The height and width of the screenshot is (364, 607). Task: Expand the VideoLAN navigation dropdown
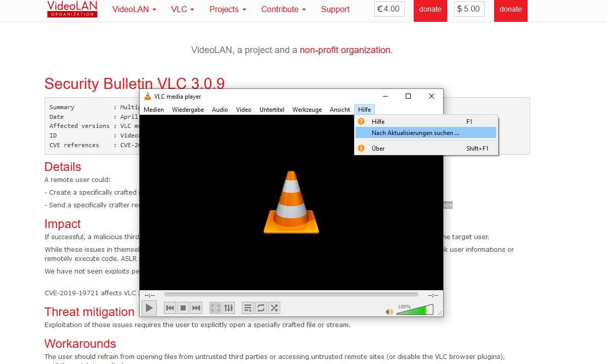pyautogui.click(x=134, y=9)
